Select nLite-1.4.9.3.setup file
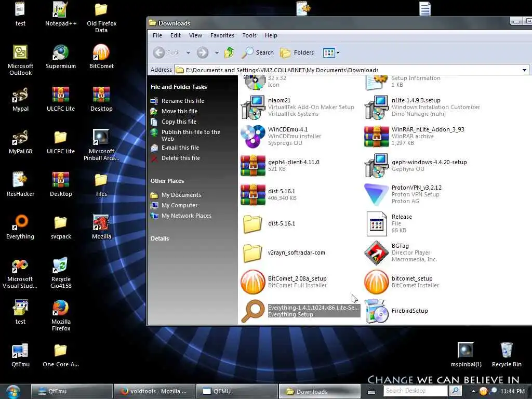Image resolution: width=532 pixels, height=399 pixels. (x=422, y=107)
